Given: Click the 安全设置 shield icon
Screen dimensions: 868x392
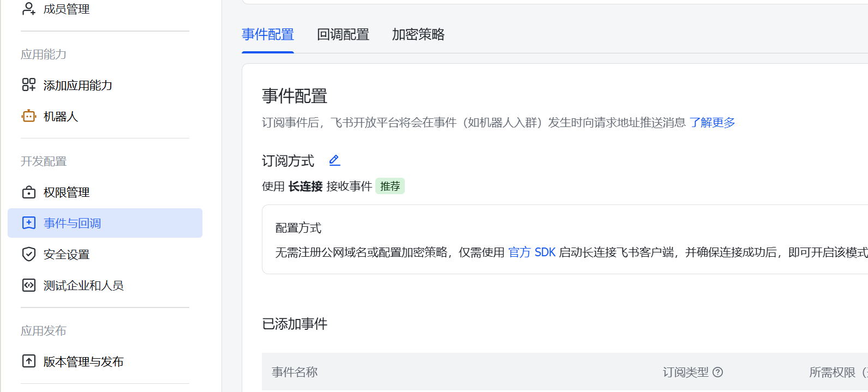Looking at the screenshot, I should (28, 254).
